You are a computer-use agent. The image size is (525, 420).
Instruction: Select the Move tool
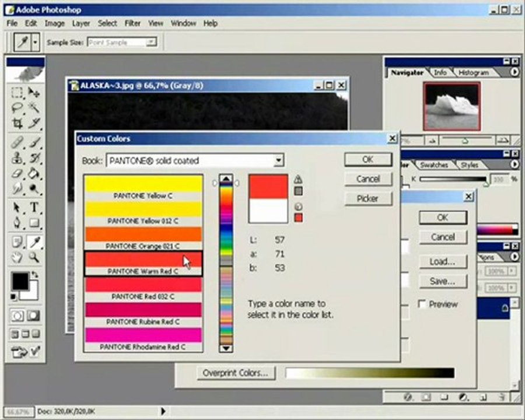(34, 92)
